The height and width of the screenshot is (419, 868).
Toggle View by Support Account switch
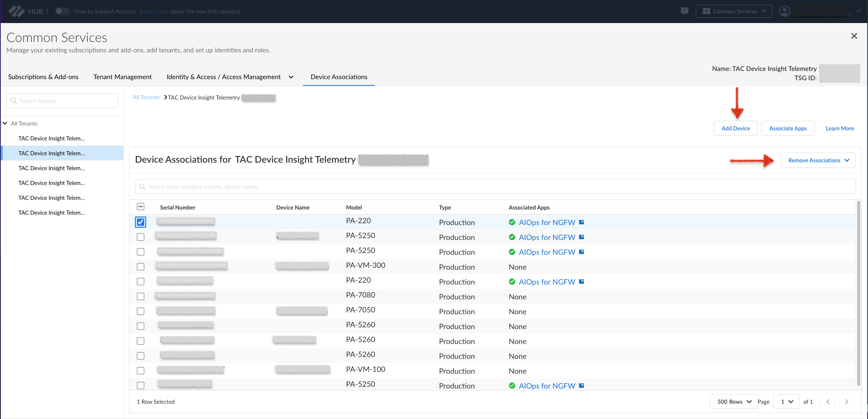pyautogui.click(x=62, y=11)
